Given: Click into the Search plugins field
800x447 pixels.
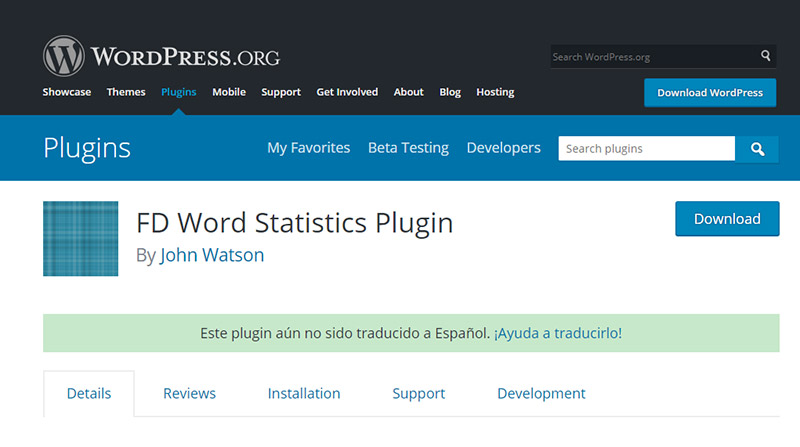Looking at the screenshot, I should [646, 148].
